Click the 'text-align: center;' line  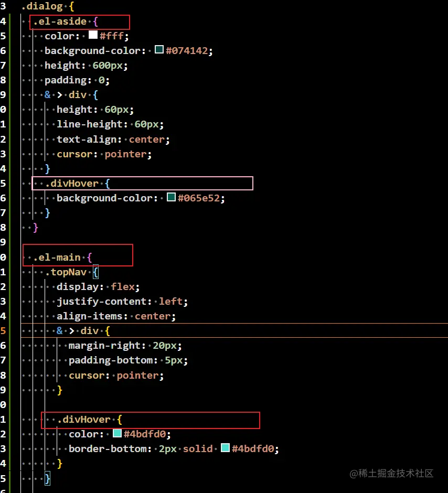(113, 140)
